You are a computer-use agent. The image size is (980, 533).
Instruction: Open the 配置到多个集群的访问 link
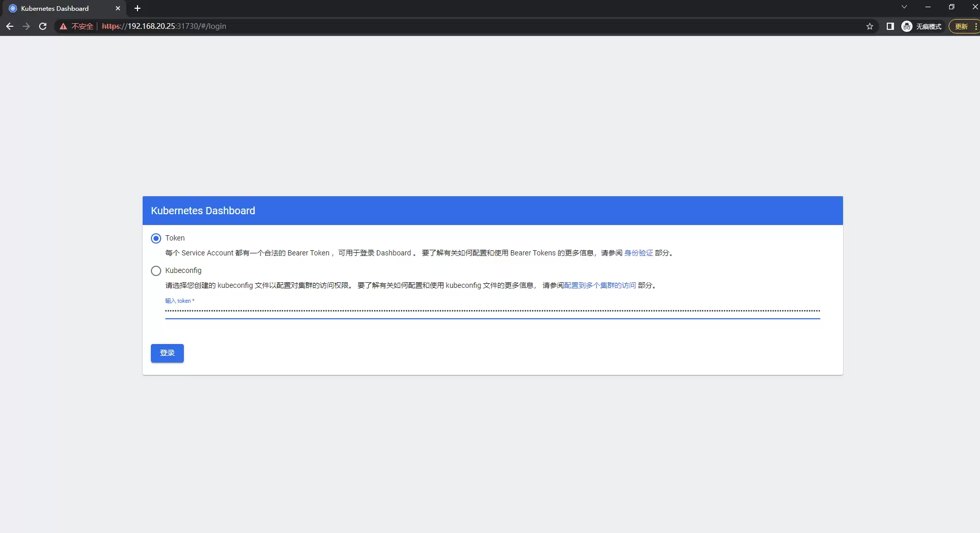pyautogui.click(x=600, y=285)
